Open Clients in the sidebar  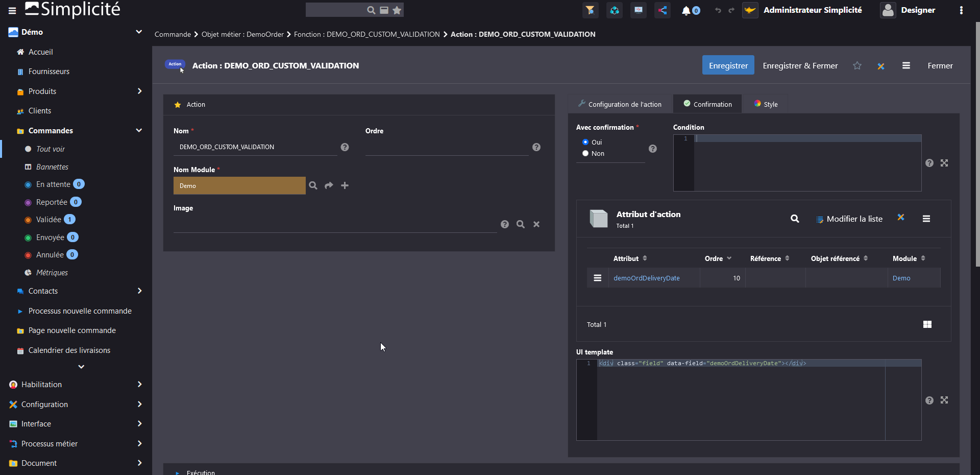40,111
